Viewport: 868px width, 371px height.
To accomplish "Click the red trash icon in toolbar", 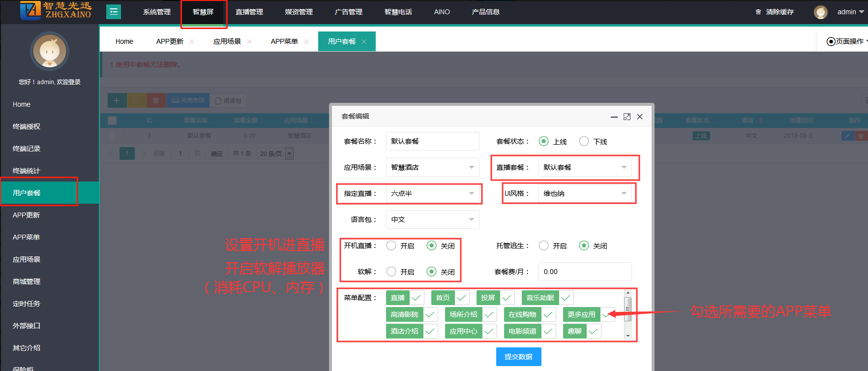I will point(156,100).
